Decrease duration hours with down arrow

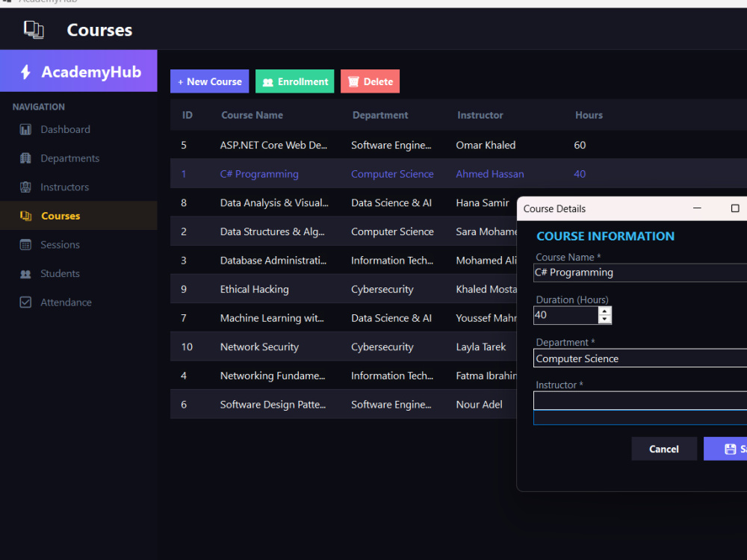pyautogui.click(x=604, y=320)
